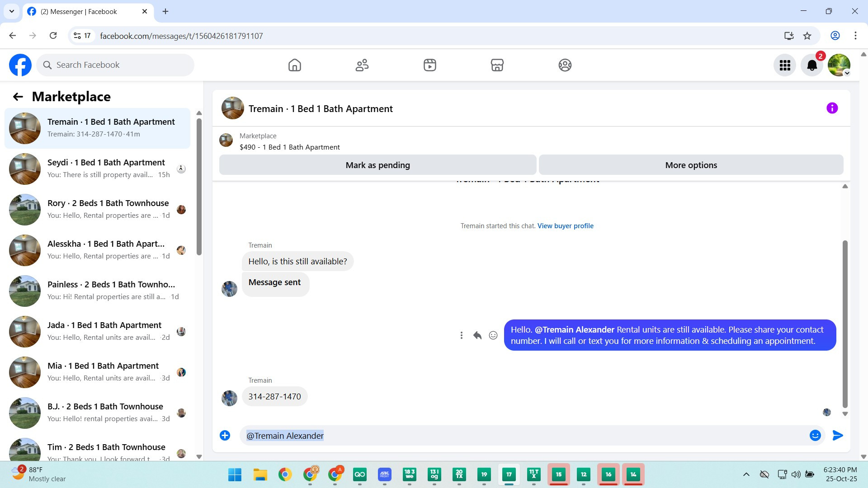Reply to the sent blue message
The width and height of the screenshot is (868, 488).
point(477,335)
